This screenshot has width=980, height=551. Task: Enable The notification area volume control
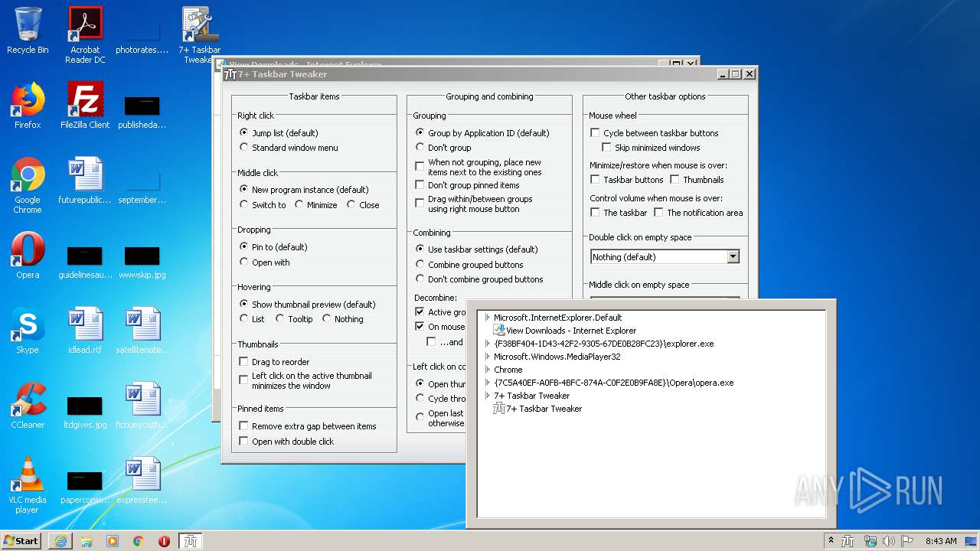698,213
